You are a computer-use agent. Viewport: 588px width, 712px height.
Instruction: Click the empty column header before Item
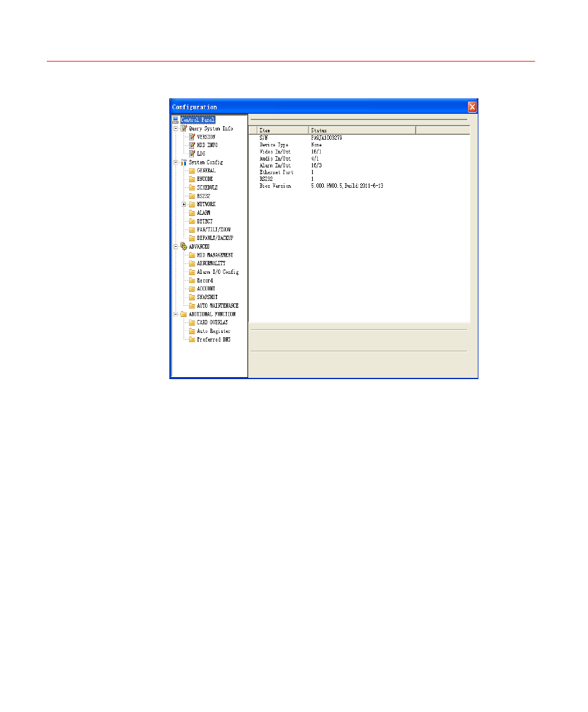253,130
